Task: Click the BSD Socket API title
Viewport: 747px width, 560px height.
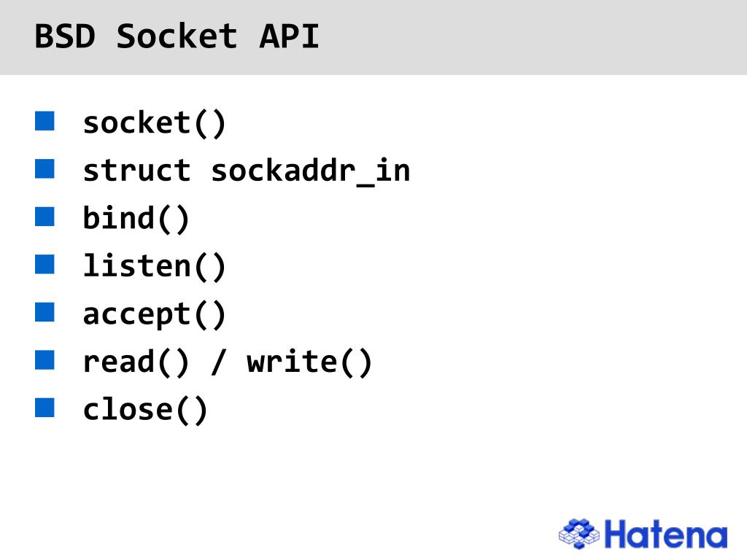Action: click(x=177, y=36)
